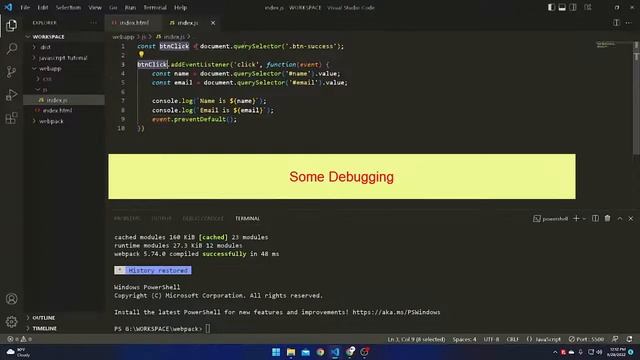Select the index.js file in explorer
This screenshot has width=640, height=360.
pos(64,100)
